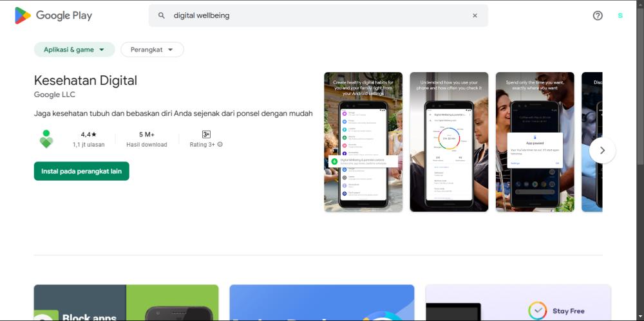
Task: Click into the digital wellbeing search box
Action: 318,15
